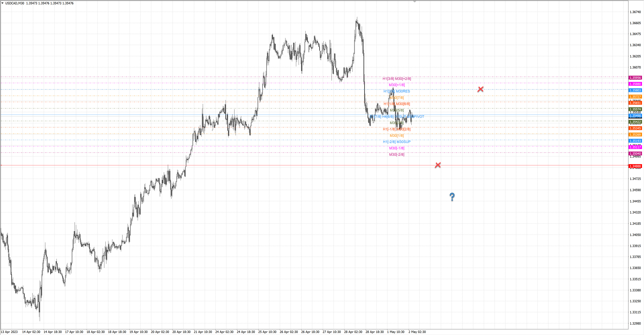Select the M30PIVOT label text
This screenshot has width=644, height=335.
pos(416,117)
